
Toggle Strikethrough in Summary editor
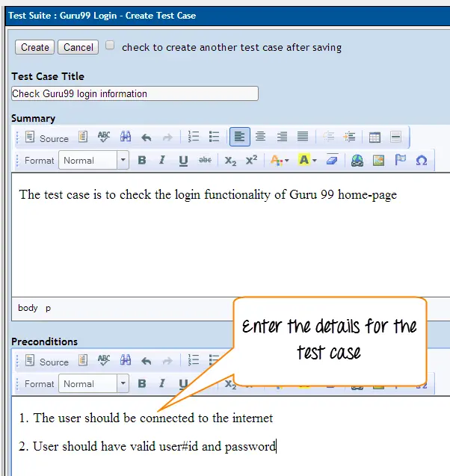[x=205, y=160]
